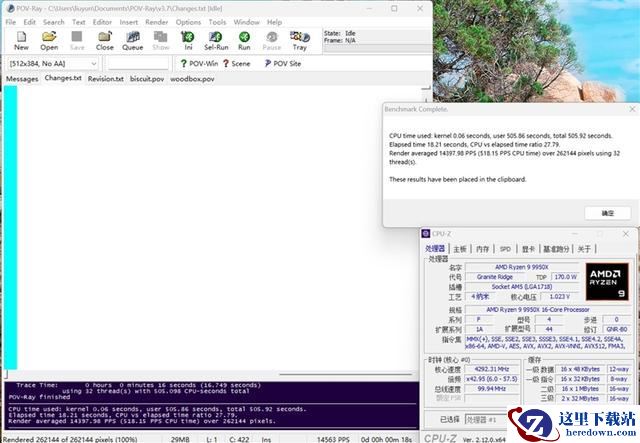Click the AMD Ryzen 9 9950X name field
The height and width of the screenshot is (443, 640).
coord(522,267)
